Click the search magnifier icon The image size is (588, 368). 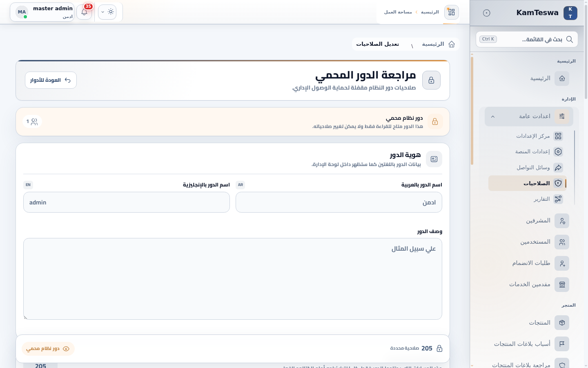570,39
